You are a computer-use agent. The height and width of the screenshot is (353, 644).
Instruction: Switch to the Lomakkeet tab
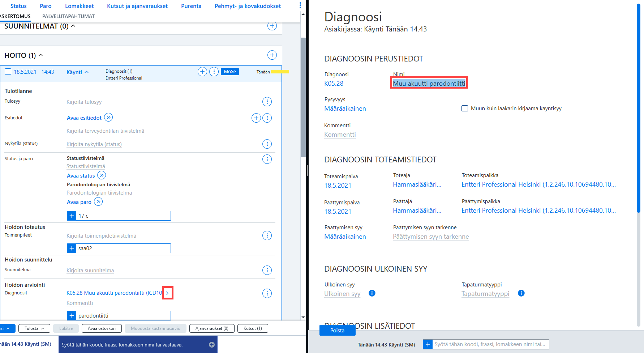coord(79,6)
